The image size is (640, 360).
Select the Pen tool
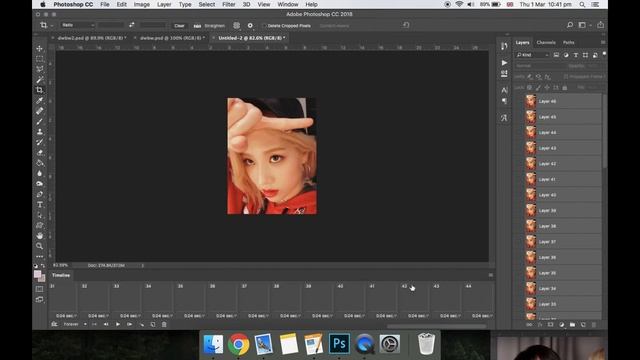pyautogui.click(x=40, y=194)
